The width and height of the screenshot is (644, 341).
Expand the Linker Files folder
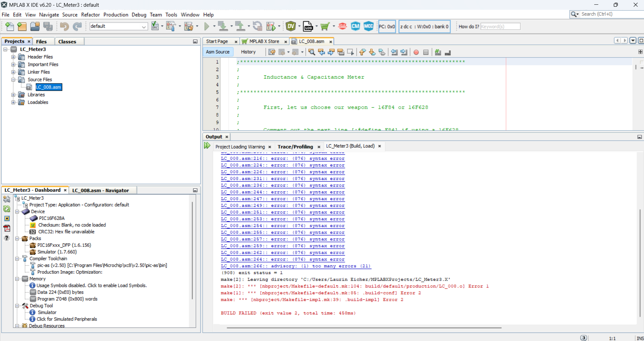click(13, 72)
